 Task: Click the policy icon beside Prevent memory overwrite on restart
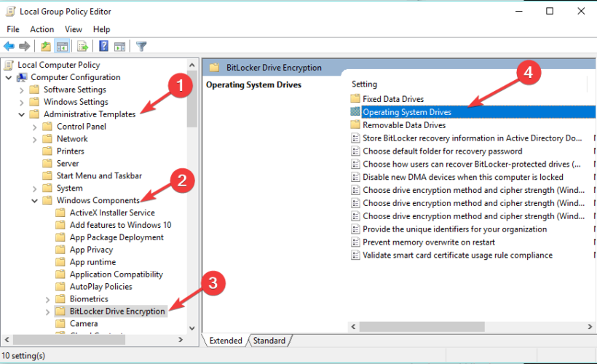[x=355, y=242]
